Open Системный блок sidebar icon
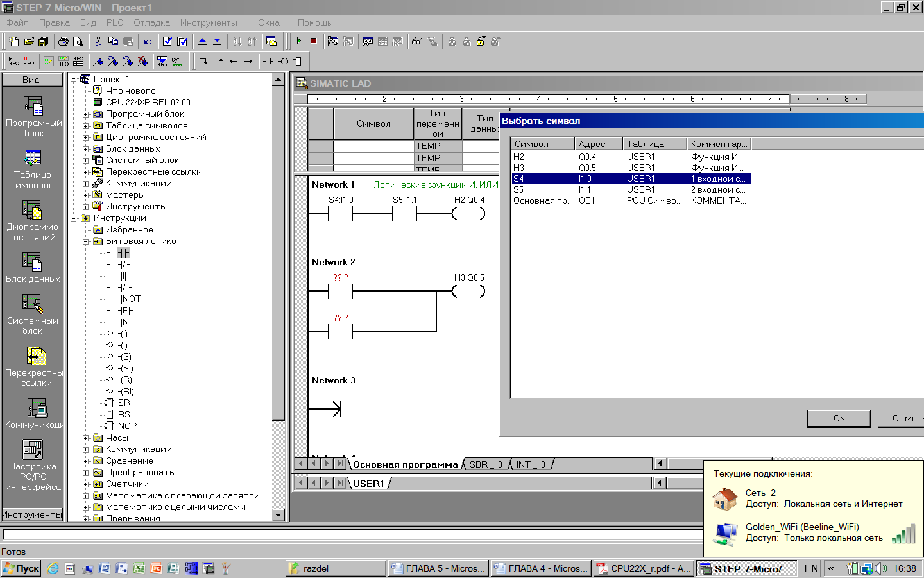 point(33,315)
